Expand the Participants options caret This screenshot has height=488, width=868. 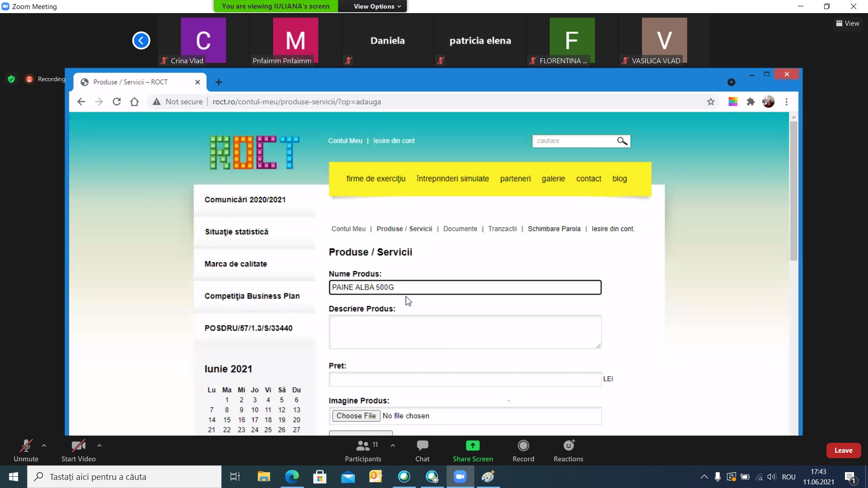[x=393, y=446]
